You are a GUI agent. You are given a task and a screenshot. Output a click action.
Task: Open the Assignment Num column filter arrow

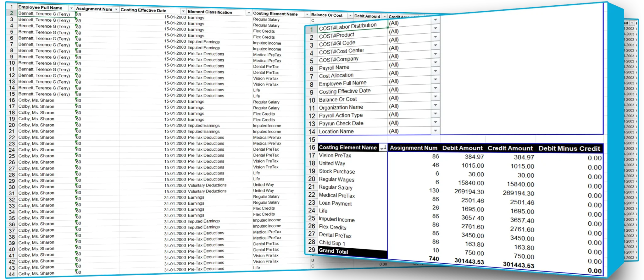click(116, 9)
